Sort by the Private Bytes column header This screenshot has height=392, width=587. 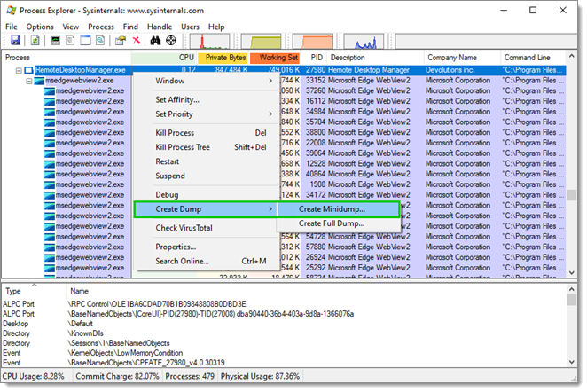pyautogui.click(x=223, y=58)
